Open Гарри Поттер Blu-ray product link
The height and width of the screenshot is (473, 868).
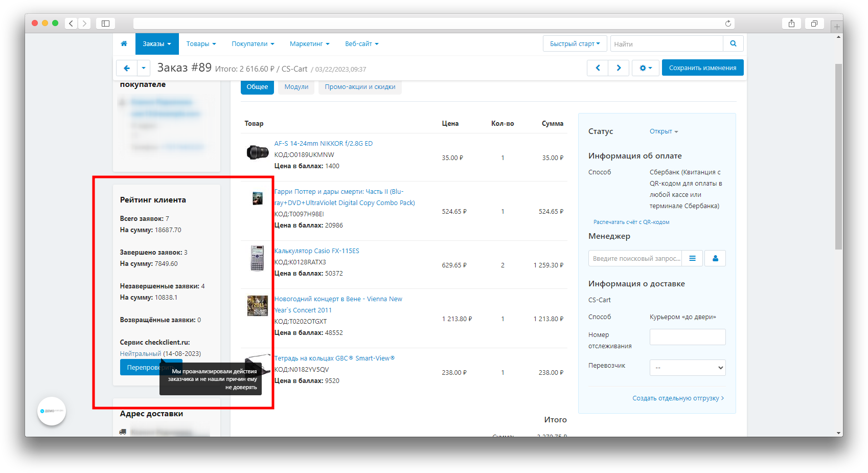point(345,197)
